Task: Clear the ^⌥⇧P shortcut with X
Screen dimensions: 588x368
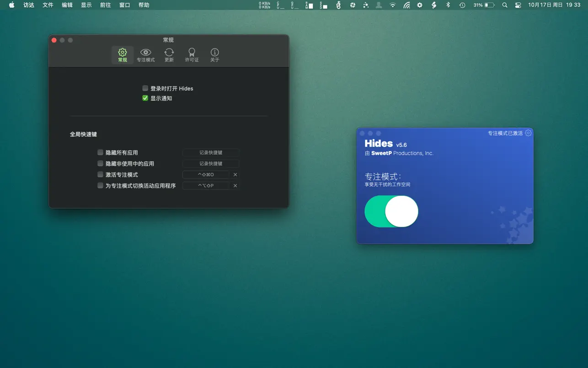Action: (235, 185)
